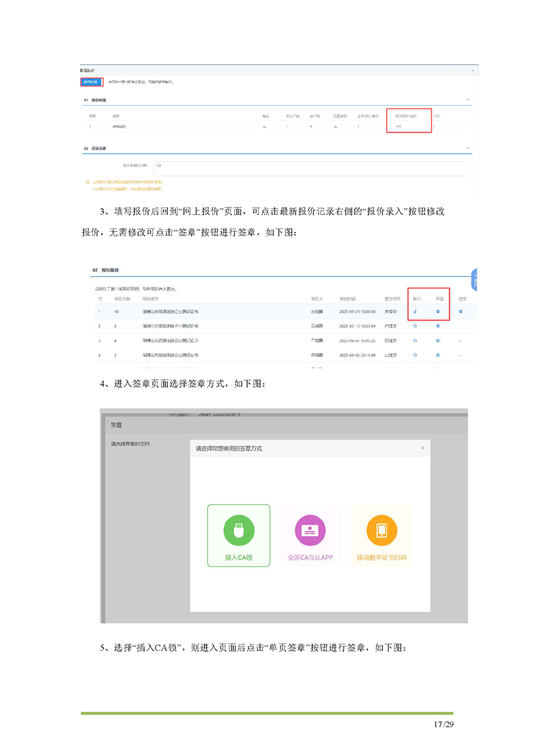Image resolution: width=534 pixels, height=756 pixels.
Task: Click the 签章 seal icon in row 2
Action: pos(438,325)
